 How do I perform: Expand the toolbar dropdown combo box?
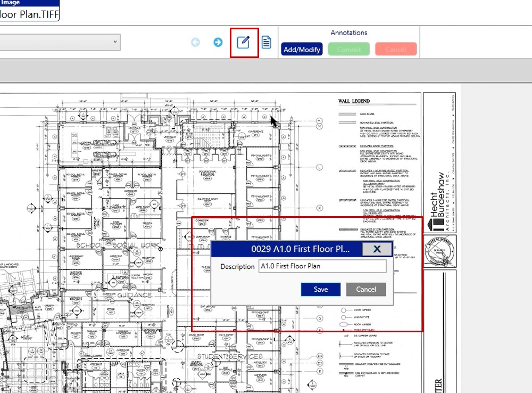pos(115,42)
